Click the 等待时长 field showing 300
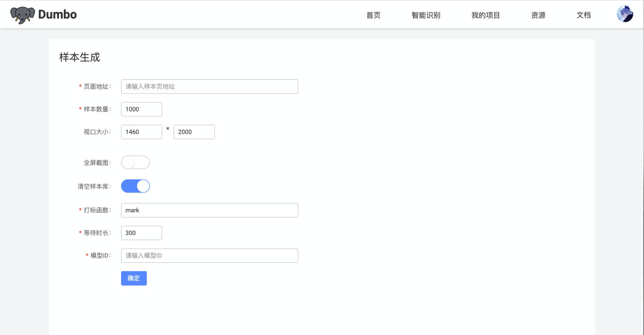 click(141, 233)
